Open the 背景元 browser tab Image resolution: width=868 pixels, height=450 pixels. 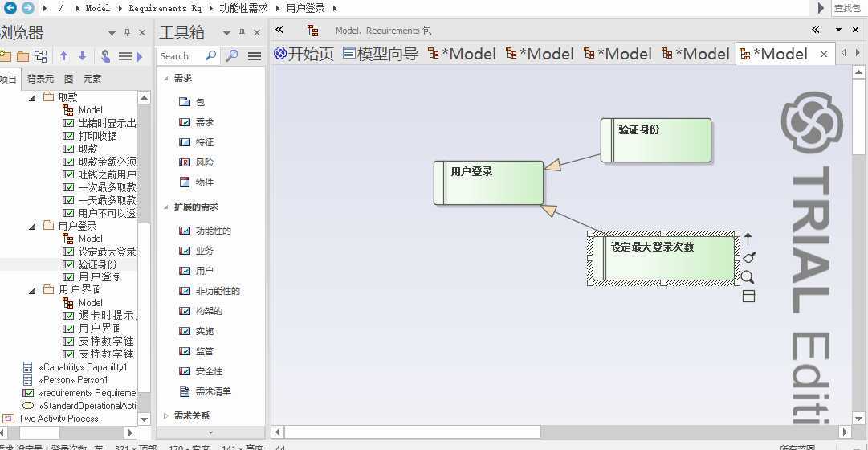pos(40,79)
